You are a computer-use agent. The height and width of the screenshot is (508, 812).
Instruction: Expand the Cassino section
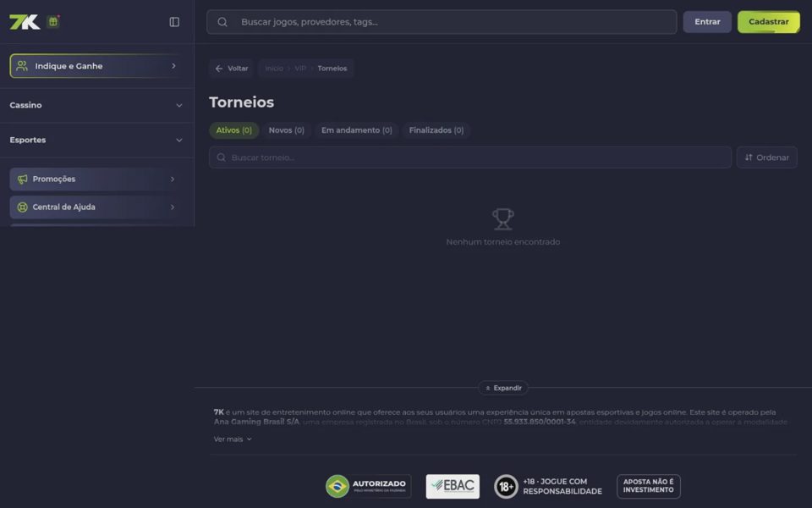click(x=96, y=105)
